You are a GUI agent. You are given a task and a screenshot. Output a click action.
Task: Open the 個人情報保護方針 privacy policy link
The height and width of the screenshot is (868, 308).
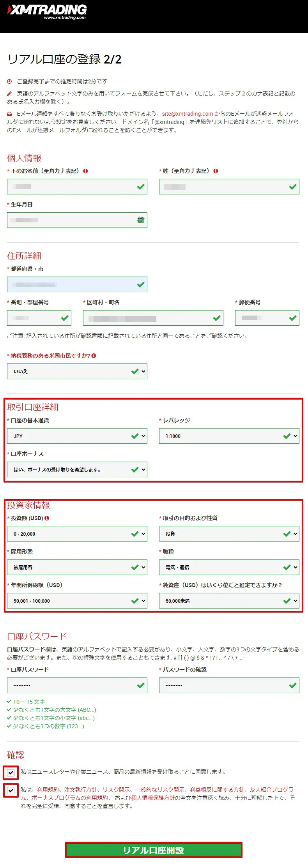pyautogui.click(x=153, y=797)
